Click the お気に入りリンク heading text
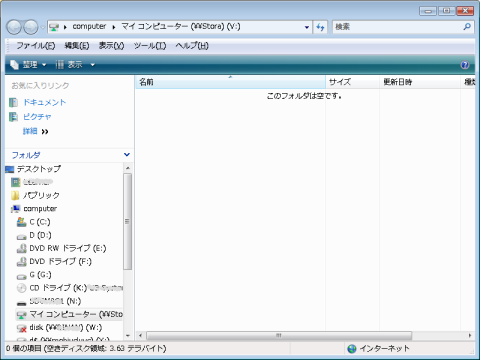Image resolution: width=480 pixels, height=360 pixels. (40, 86)
